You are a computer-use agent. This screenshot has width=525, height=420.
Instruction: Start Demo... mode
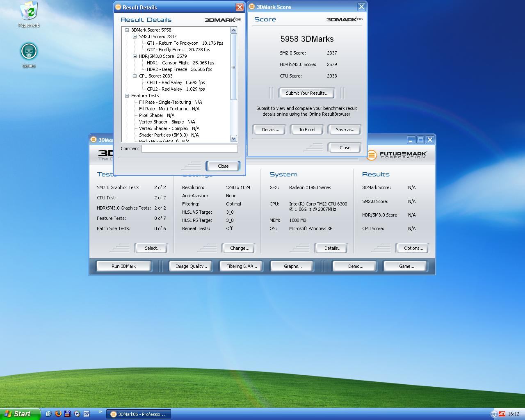tap(355, 266)
